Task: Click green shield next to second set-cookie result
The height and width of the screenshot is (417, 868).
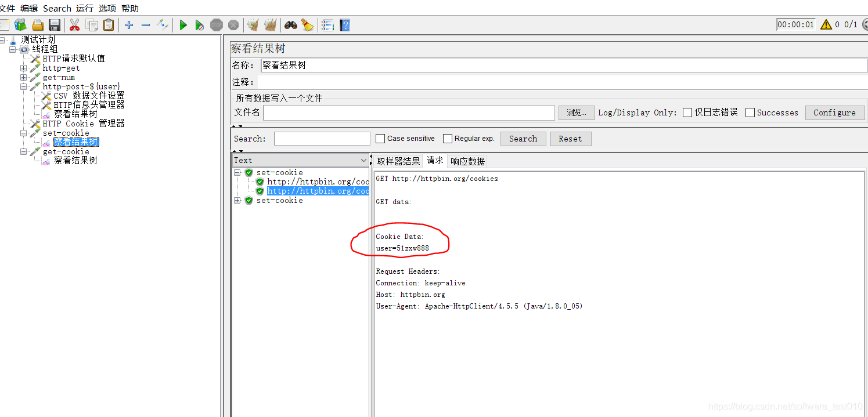Action: [x=249, y=201]
